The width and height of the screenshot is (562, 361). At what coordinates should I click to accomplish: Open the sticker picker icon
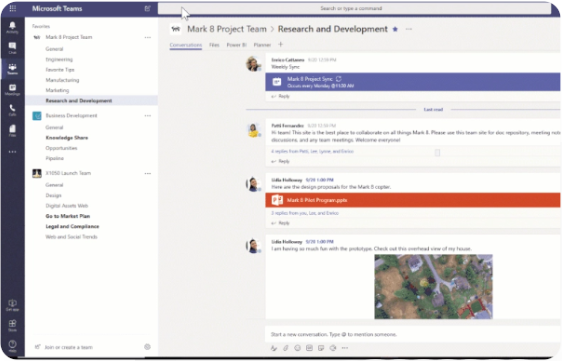(x=321, y=348)
